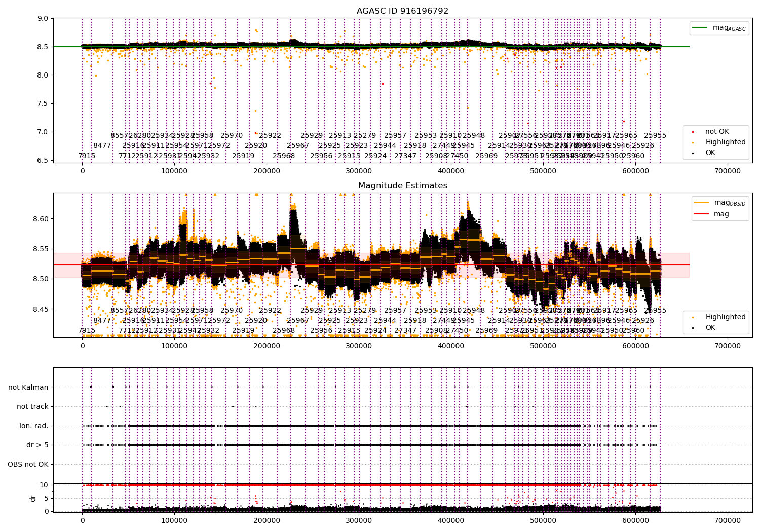Image resolution: width=760 pixels, height=532 pixels.
Task: Click the 7.0 tick on top plot
Action: click(43, 132)
